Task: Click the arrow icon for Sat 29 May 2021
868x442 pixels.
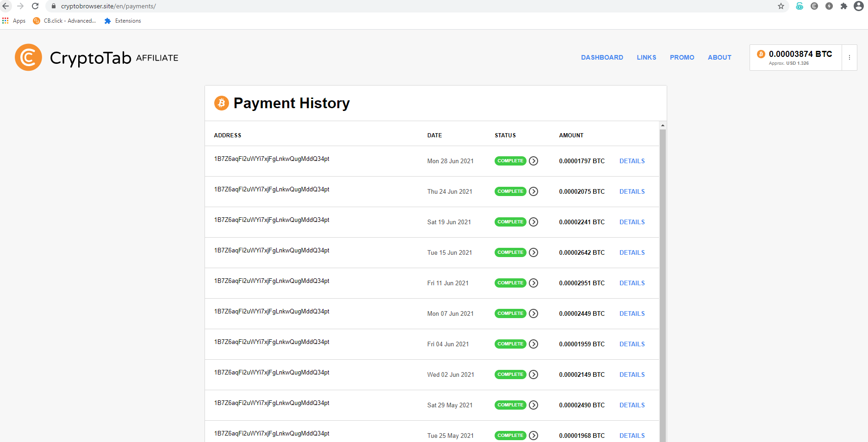Action: click(533, 405)
